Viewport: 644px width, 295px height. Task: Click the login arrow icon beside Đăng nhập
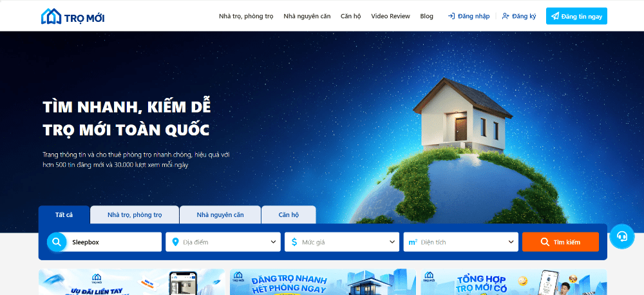pyautogui.click(x=451, y=16)
